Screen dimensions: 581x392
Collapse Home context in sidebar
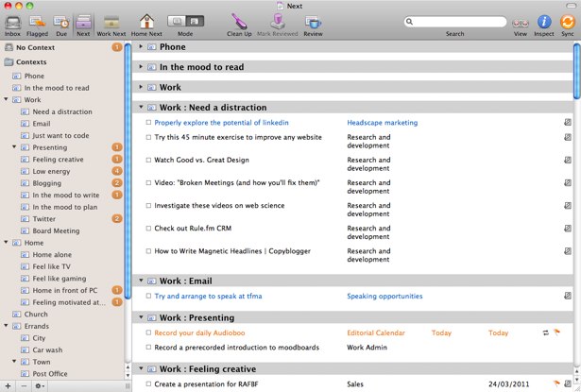tap(6, 243)
